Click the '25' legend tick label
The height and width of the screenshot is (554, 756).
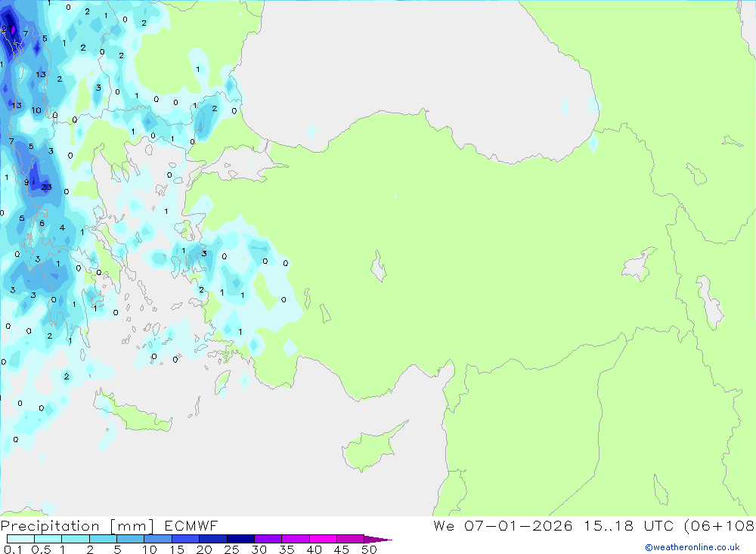pyautogui.click(x=231, y=549)
